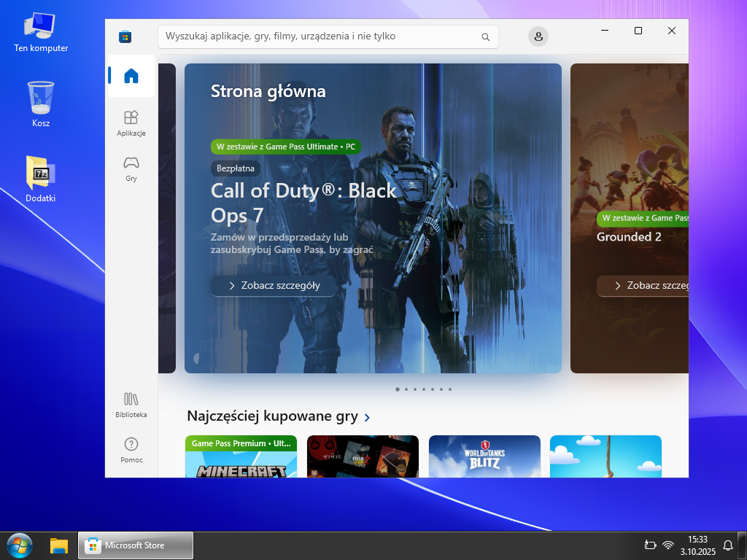
Task: Open the Home page in sidebar
Action: 131,76
